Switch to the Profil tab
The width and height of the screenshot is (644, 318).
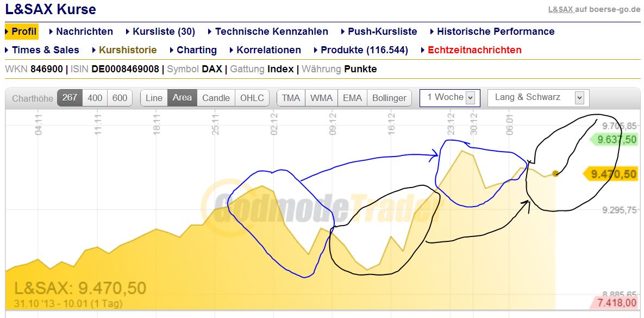click(22, 32)
